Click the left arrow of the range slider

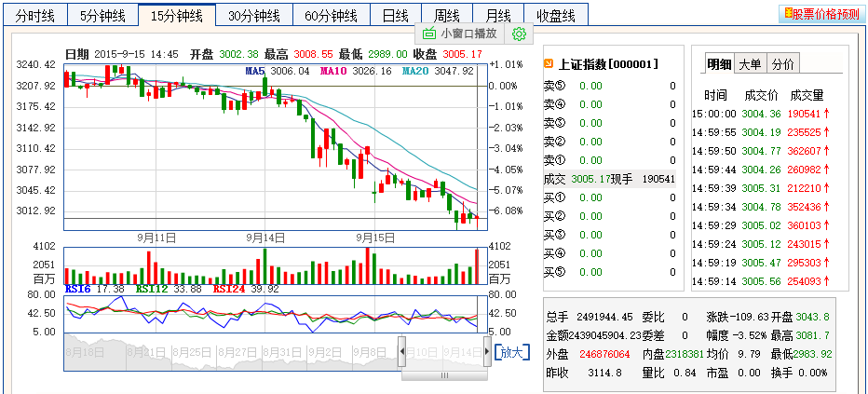pos(402,351)
